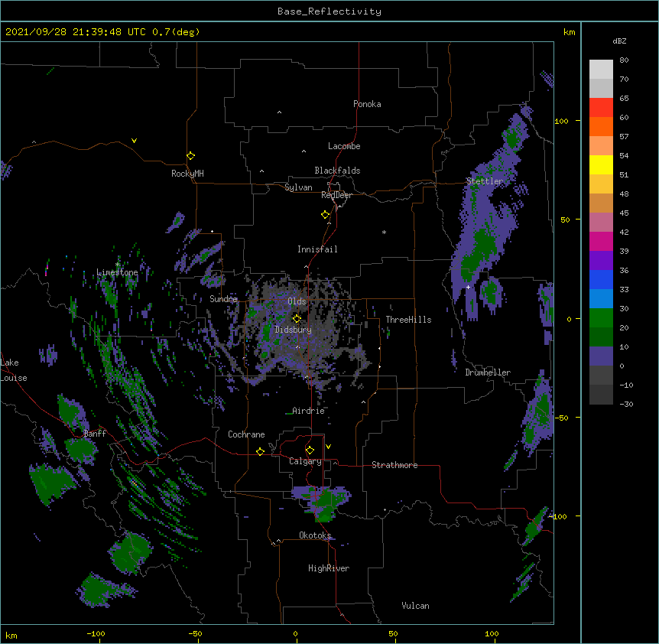This screenshot has width=659, height=644.
Task: Click the 0 tick on bottom axis
Action: 295,633
